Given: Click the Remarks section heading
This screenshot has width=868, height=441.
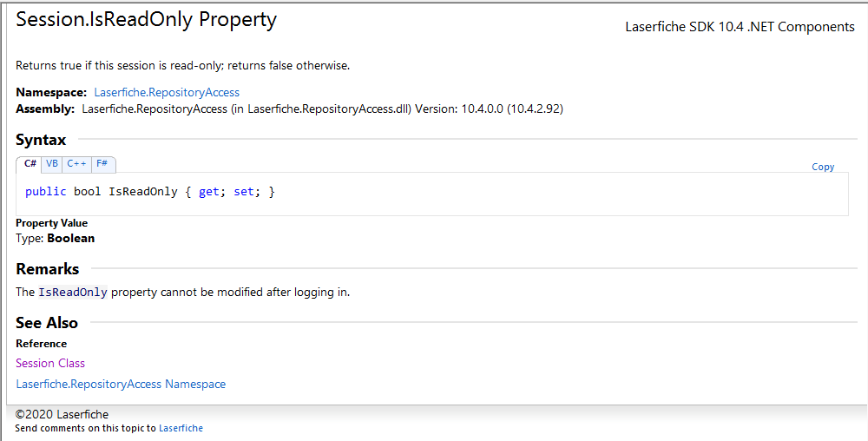Looking at the screenshot, I should pos(48,269).
